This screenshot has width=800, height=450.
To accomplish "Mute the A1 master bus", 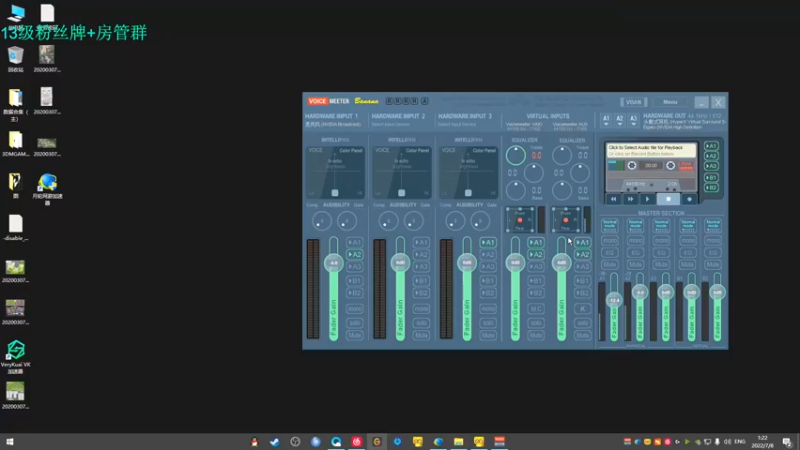I will point(610,265).
